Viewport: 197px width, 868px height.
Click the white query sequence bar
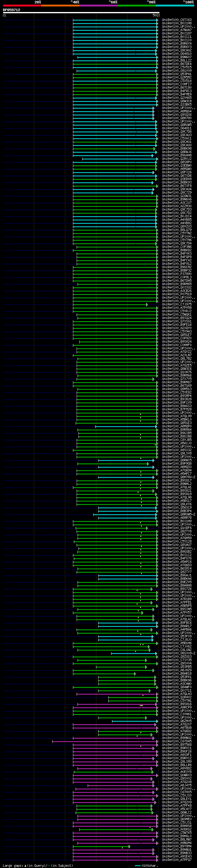tap(81, 13)
